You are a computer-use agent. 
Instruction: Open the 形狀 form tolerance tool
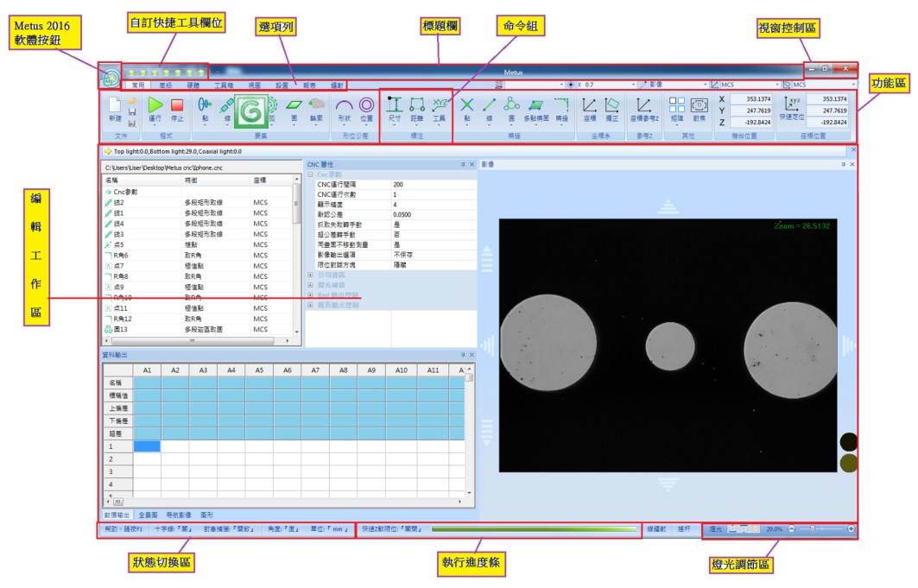tap(345, 110)
